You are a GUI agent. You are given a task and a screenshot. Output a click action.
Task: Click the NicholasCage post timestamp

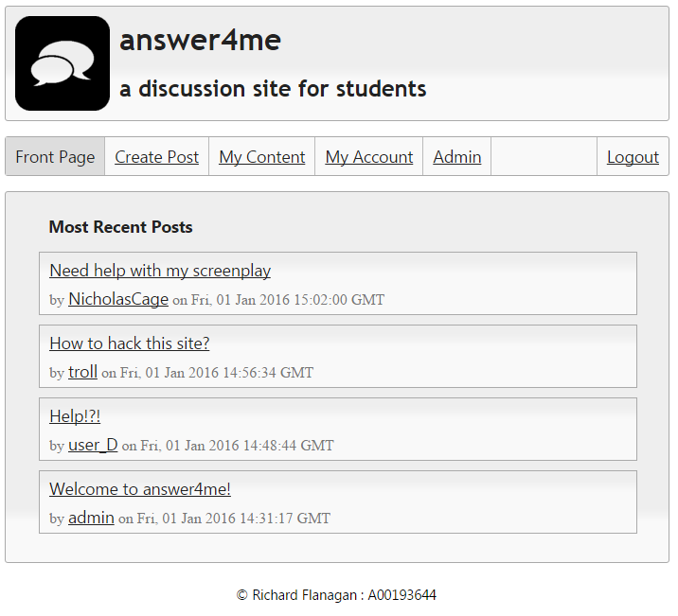(278, 300)
